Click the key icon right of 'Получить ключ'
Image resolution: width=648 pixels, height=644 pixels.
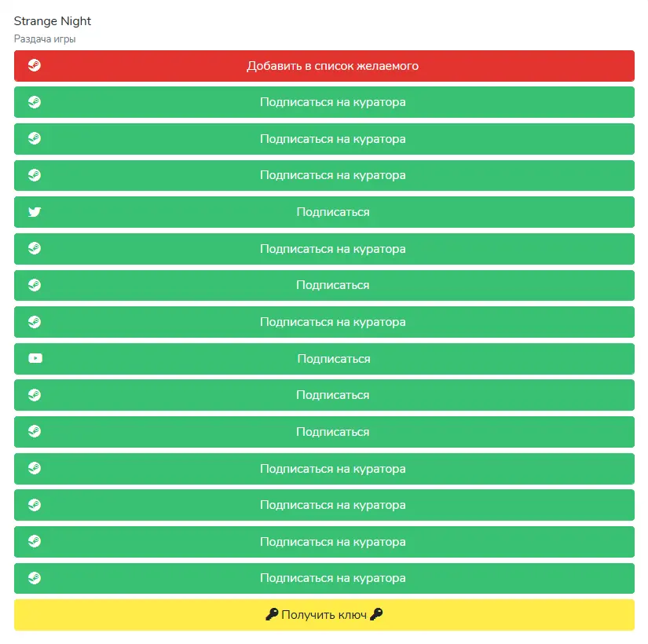pos(376,615)
